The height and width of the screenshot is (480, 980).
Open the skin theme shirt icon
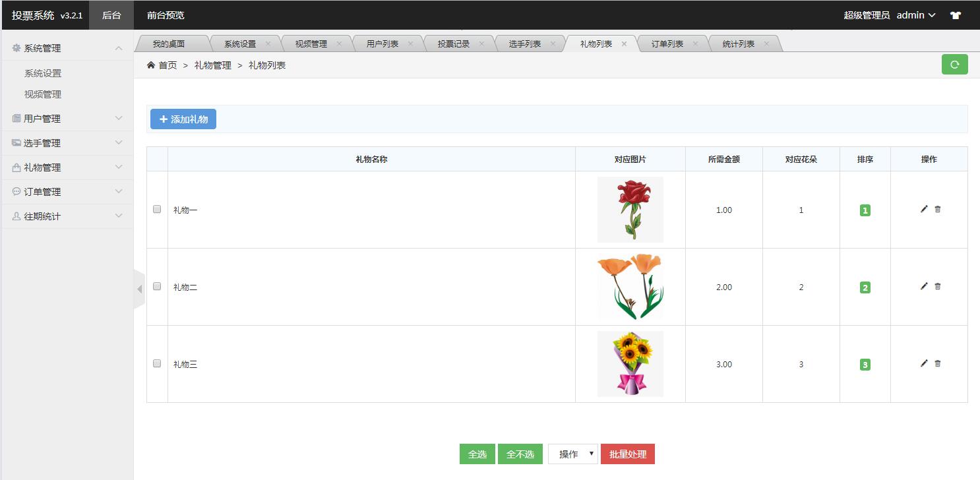956,15
